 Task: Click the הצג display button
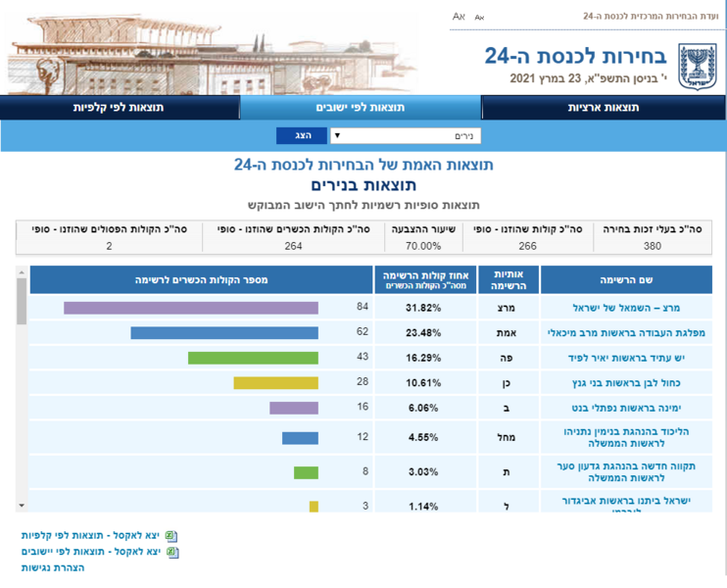[302, 135]
